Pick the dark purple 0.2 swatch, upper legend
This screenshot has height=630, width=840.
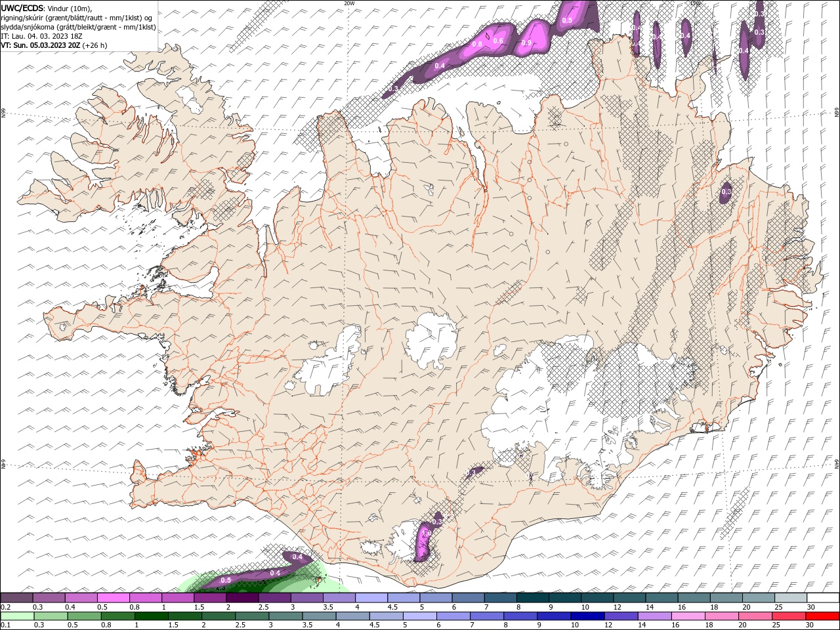pyautogui.click(x=16, y=598)
